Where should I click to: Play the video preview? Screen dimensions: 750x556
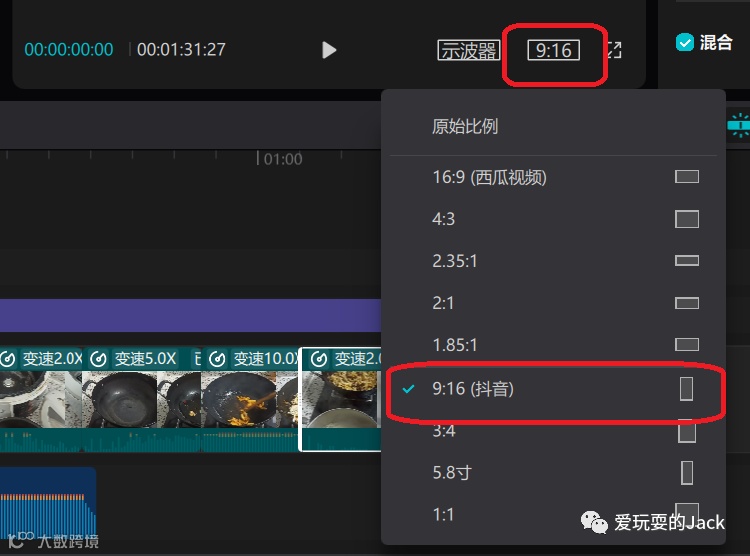329,50
